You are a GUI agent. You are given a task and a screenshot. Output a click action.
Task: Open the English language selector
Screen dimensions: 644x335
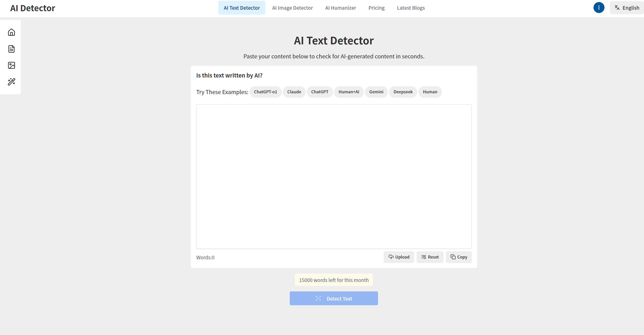627,8
